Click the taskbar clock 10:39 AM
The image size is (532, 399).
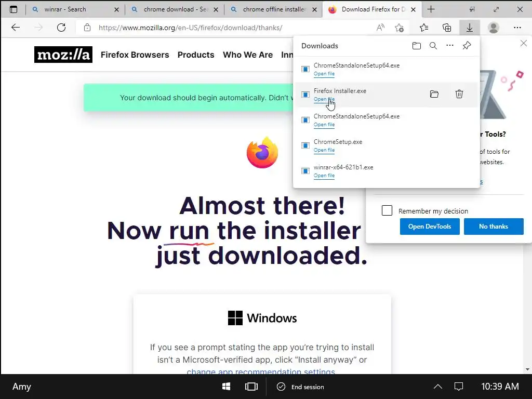500,387
